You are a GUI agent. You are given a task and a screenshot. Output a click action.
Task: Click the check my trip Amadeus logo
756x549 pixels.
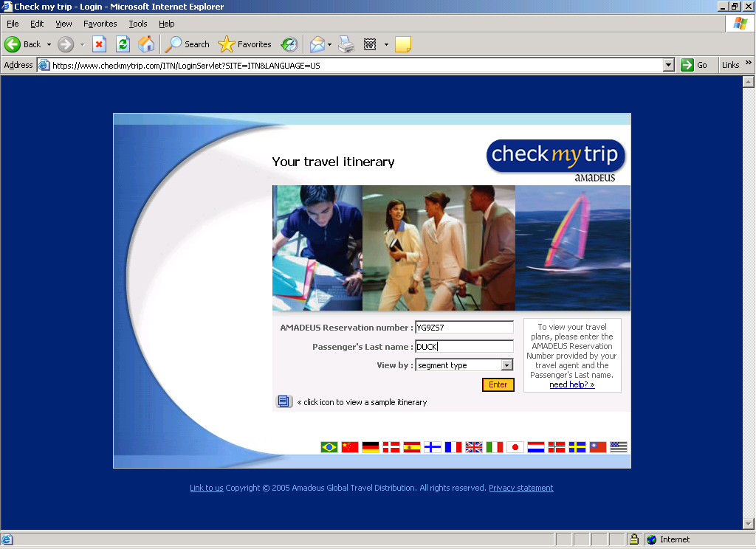point(555,161)
